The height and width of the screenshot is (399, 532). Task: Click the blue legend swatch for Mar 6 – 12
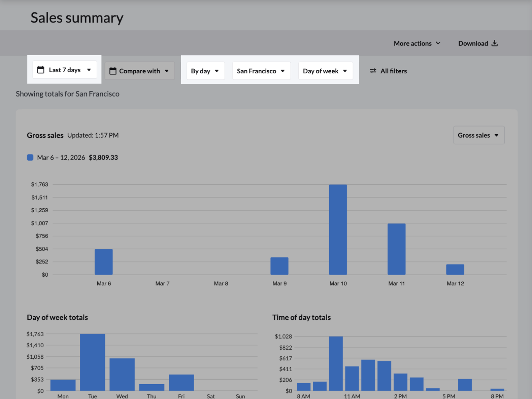30,157
